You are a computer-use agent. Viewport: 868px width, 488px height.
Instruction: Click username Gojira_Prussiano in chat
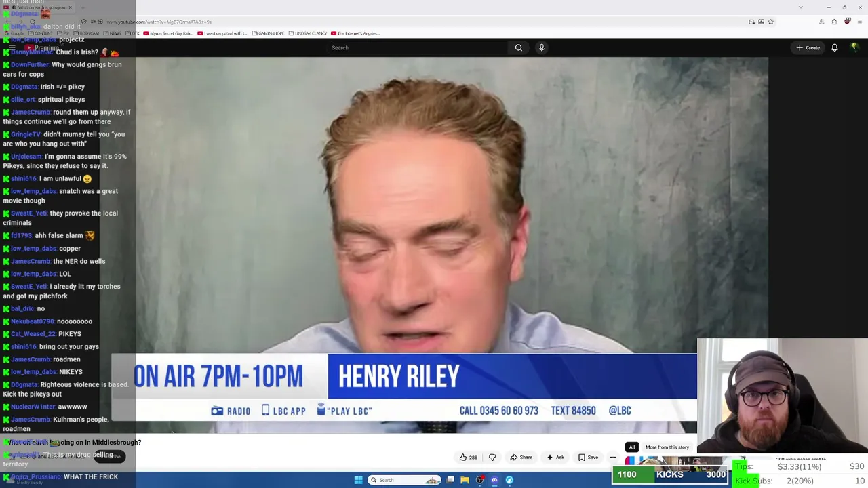pos(36,477)
